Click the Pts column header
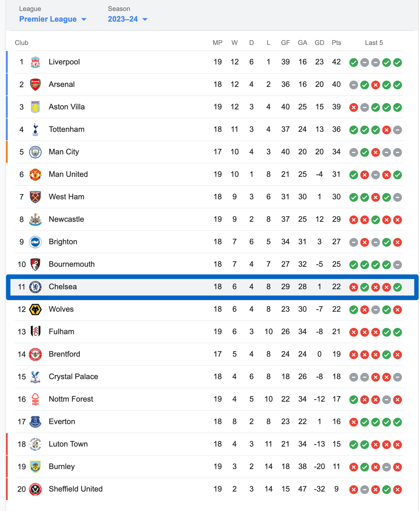420x511 pixels. click(336, 43)
